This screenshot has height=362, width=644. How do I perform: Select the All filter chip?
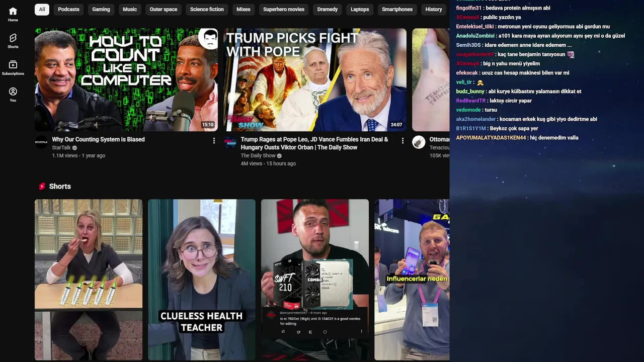42,9
